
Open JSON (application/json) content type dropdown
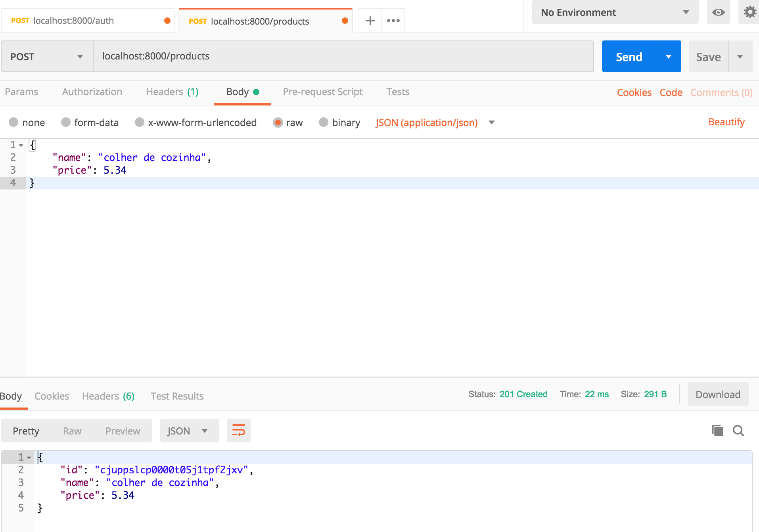tap(435, 122)
